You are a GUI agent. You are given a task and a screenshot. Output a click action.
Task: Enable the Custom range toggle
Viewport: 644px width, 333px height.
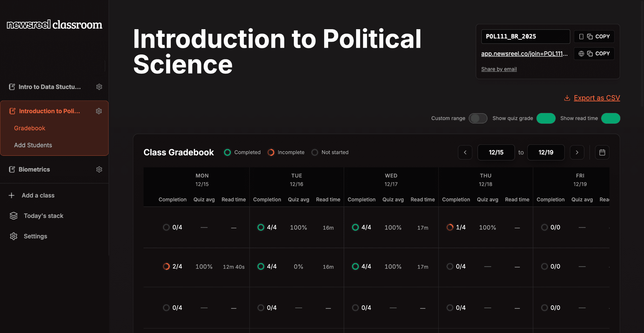pos(478,118)
